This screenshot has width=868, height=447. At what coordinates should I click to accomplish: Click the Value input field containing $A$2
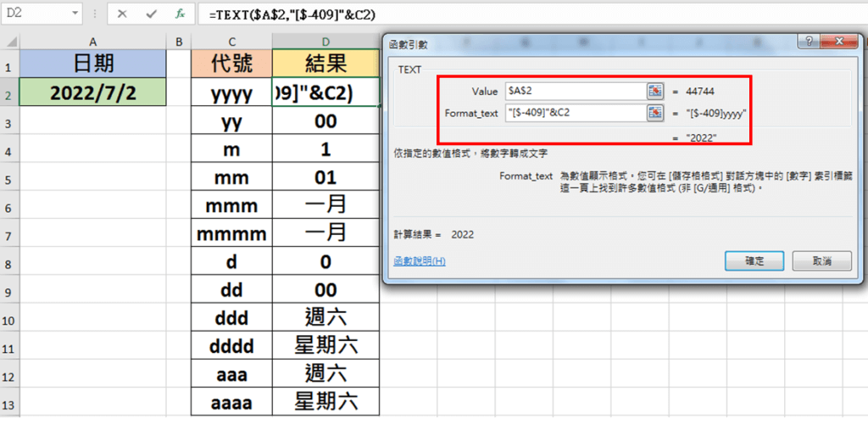(x=574, y=90)
